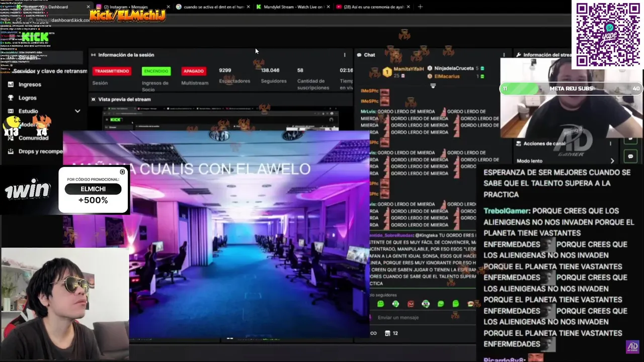
Task: Open a new browser tab
Action: click(x=420, y=7)
